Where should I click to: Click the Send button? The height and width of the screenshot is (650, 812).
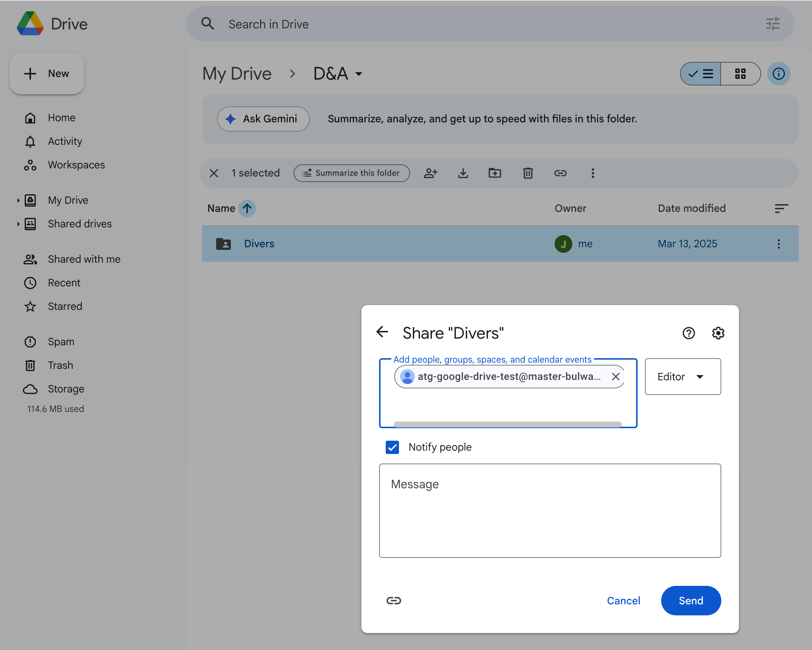coord(690,601)
